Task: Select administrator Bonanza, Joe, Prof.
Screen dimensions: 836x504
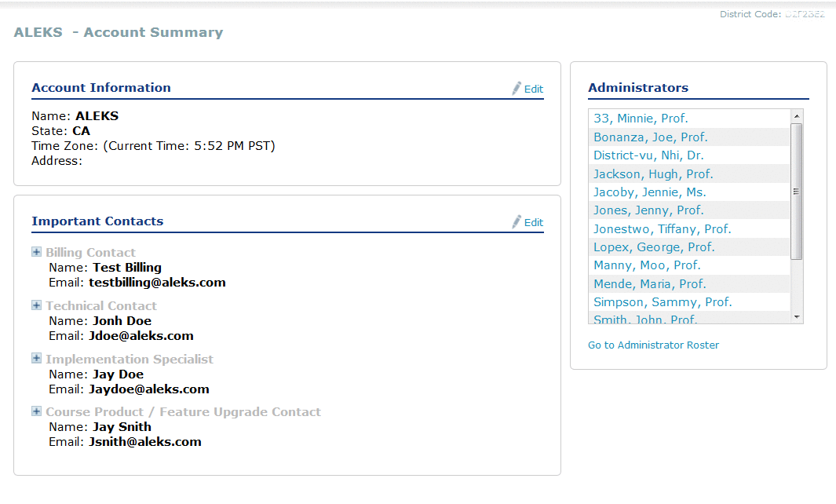Action: tap(651, 137)
